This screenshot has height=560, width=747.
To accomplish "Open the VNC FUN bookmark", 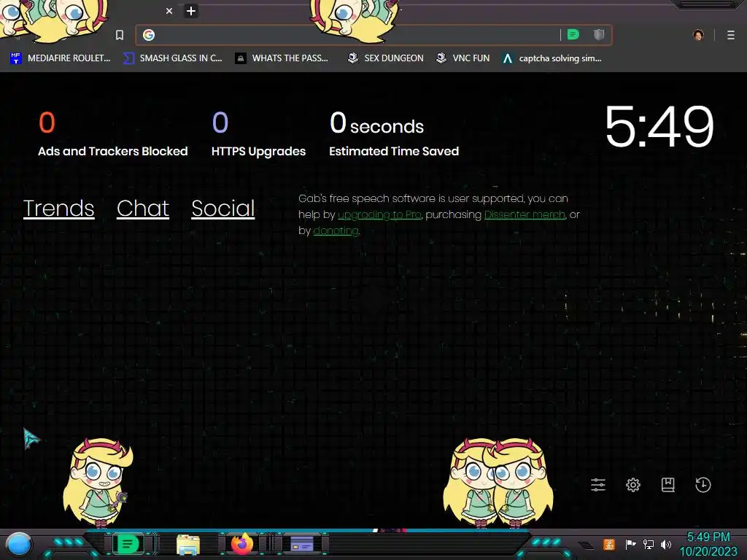I will pos(463,58).
